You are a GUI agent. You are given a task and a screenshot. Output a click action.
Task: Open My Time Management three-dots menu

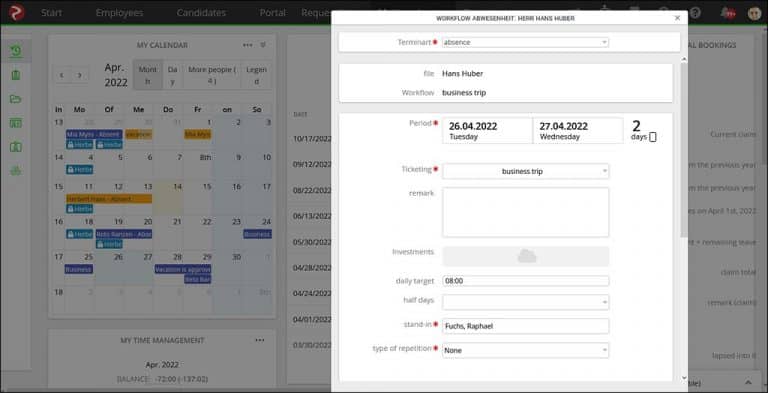click(x=260, y=340)
